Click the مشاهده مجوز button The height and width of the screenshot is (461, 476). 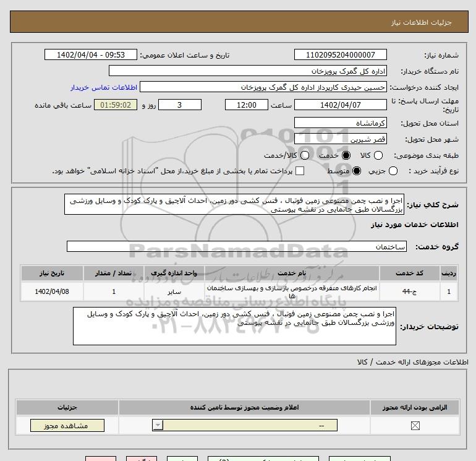point(67,425)
